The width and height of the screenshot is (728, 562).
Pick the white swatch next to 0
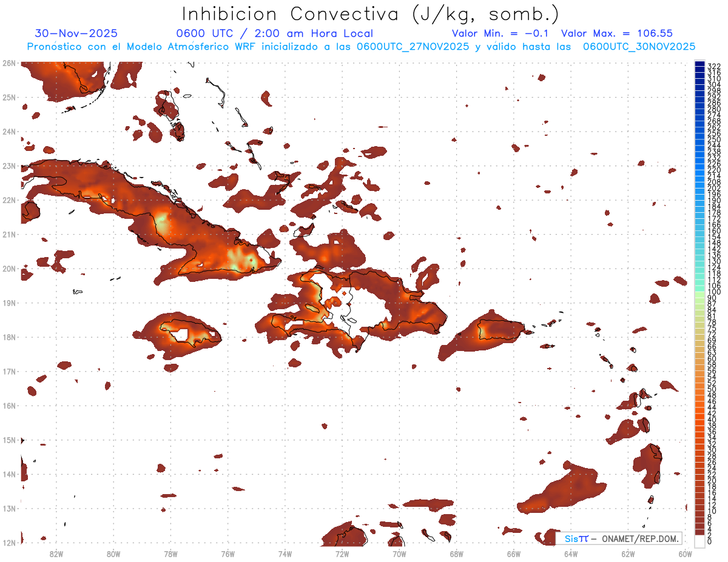click(x=700, y=541)
